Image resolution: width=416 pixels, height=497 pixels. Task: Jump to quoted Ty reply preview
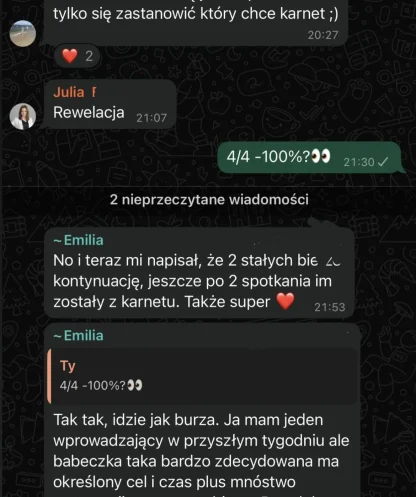pos(203,376)
